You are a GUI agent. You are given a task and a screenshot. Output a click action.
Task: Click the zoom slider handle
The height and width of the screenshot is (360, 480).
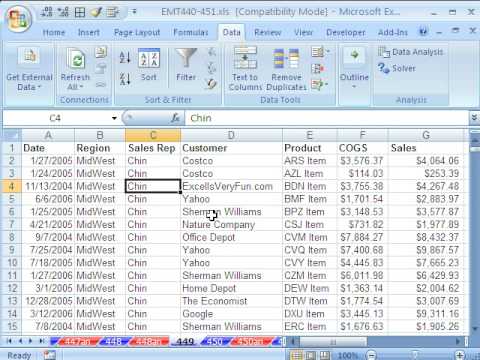pos(415,355)
